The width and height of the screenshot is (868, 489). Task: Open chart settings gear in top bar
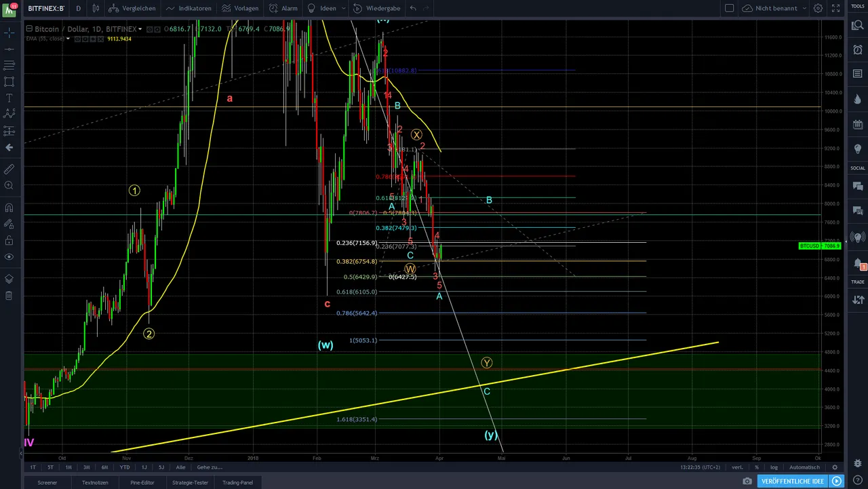click(x=818, y=8)
